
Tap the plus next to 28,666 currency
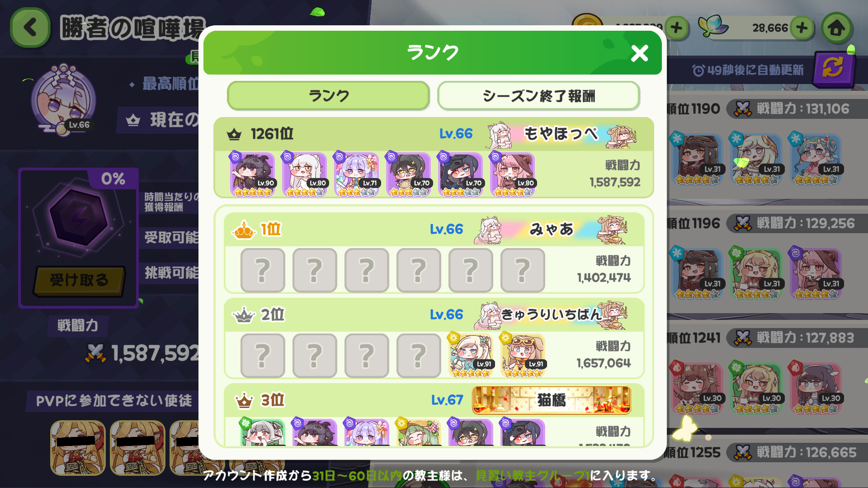[802, 28]
